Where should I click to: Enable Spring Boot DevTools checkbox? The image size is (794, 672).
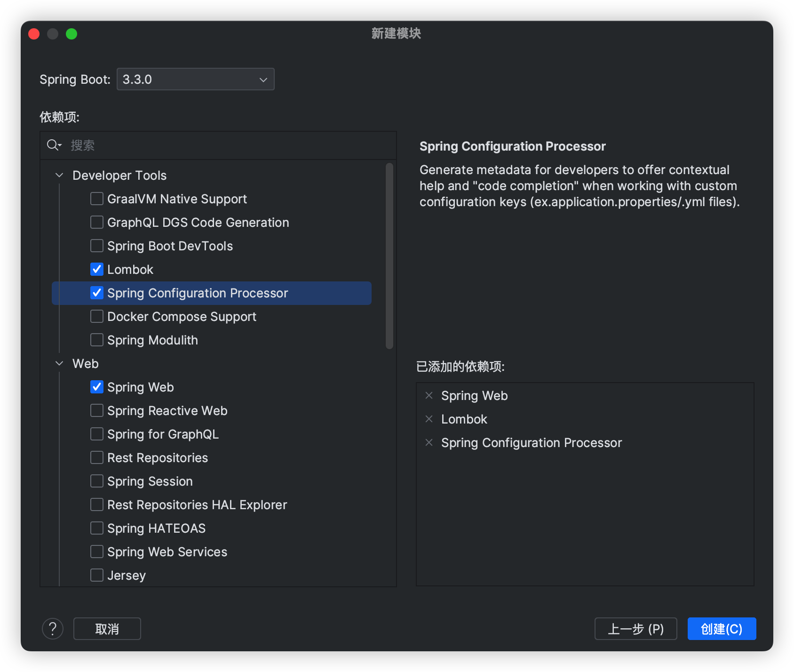pyautogui.click(x=97, y=246)
